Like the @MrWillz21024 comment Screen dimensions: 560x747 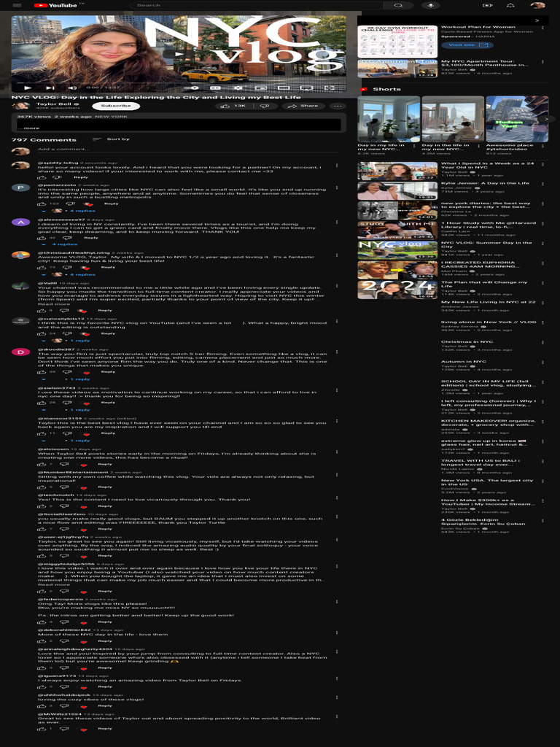[42, 729]
